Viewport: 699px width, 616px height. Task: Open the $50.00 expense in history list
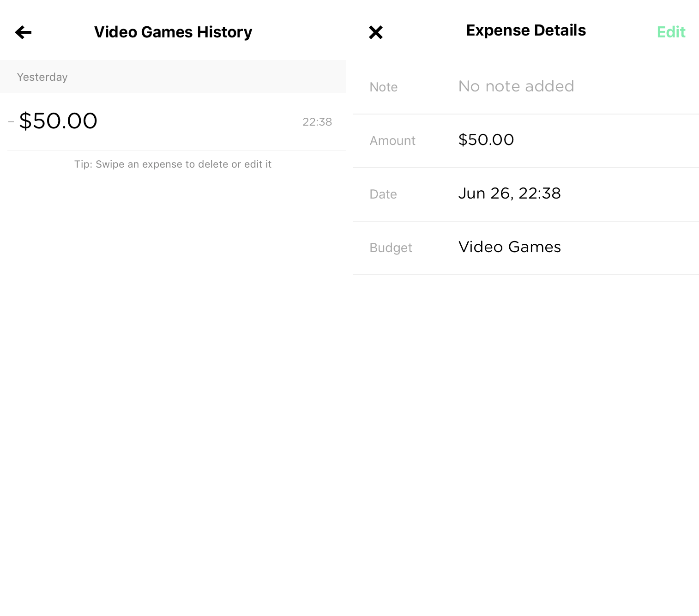coord(58,121)
